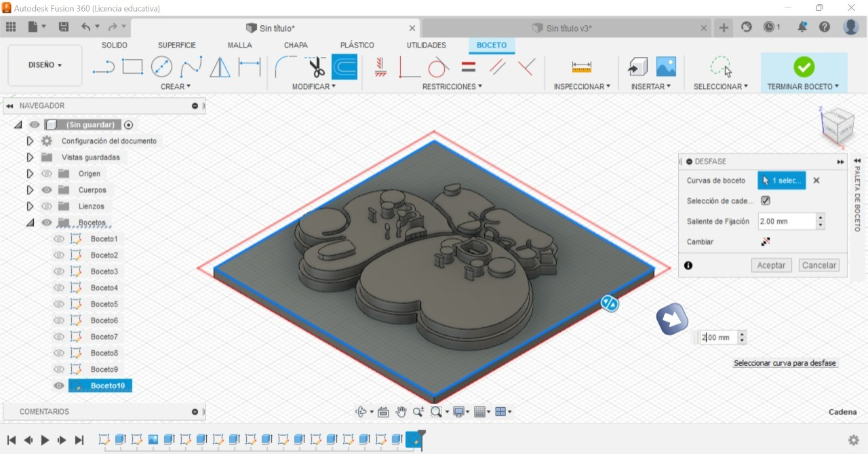Switch to the SÓLIDO tab

pyautogui.click(x=115, y=45)
